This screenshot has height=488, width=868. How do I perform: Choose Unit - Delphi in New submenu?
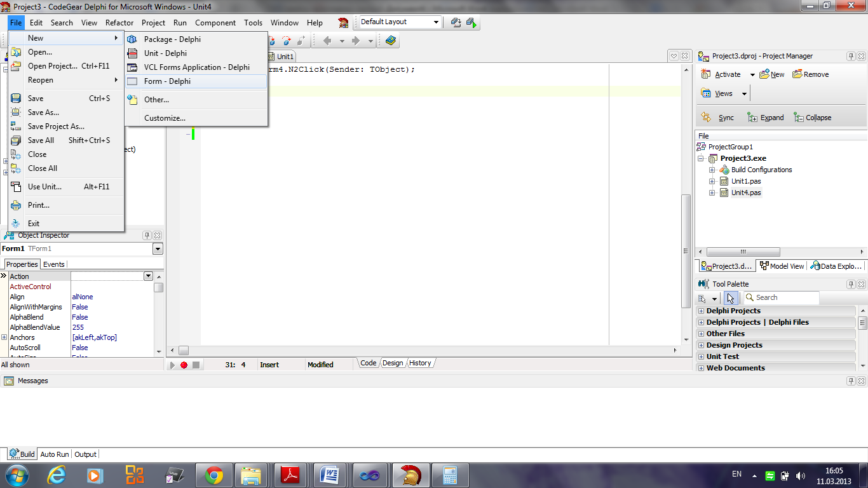[x=196, y=53]
